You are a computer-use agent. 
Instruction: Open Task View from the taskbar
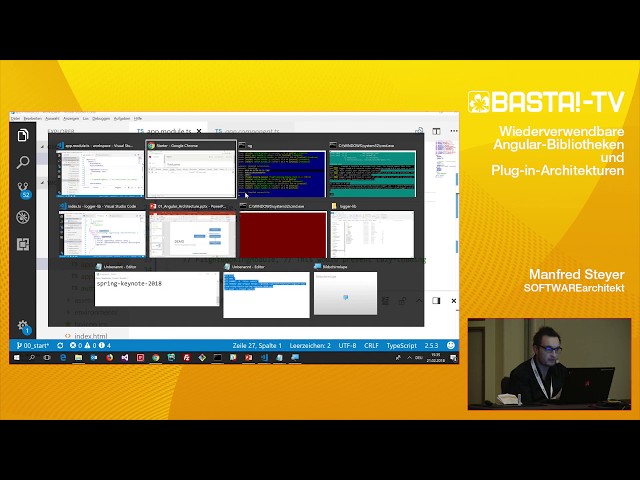point(47,358)
